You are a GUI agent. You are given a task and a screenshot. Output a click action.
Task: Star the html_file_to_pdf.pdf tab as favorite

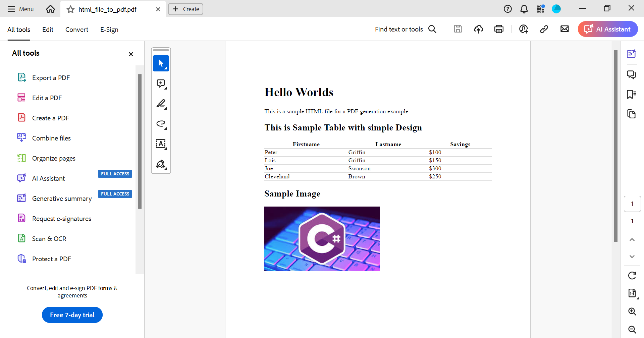click(70, 9)
